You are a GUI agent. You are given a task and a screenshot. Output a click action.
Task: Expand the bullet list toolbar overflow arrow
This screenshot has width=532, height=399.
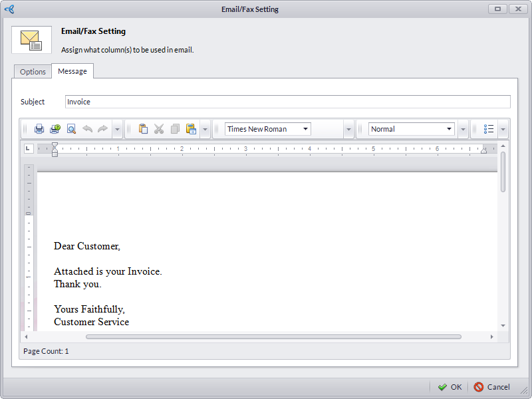coord(503,129)
